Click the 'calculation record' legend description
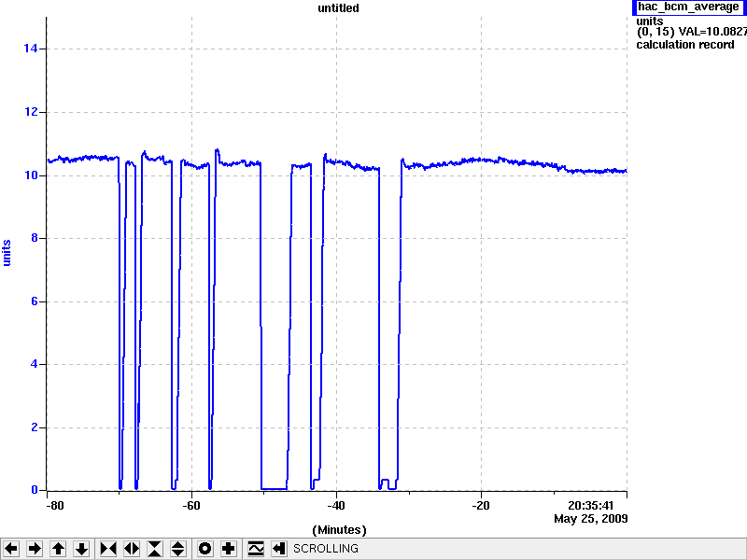Viewport: 747px width, 560px height. [x=685, y=45]
